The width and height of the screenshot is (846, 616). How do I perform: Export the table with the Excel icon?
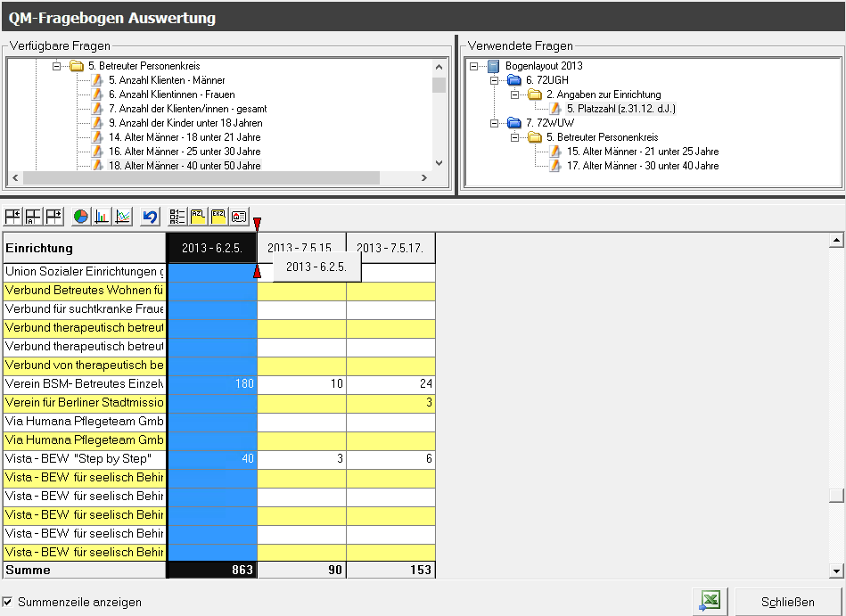(710, 602)
